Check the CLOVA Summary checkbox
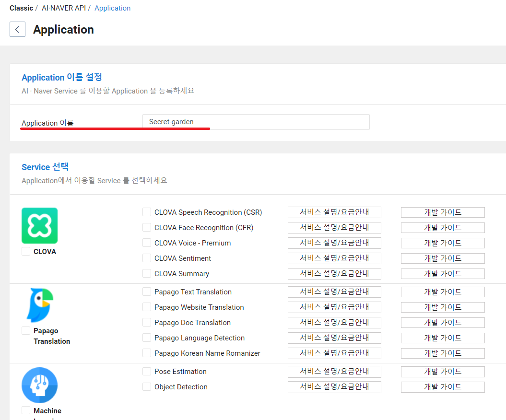 (x=147, y=273)
